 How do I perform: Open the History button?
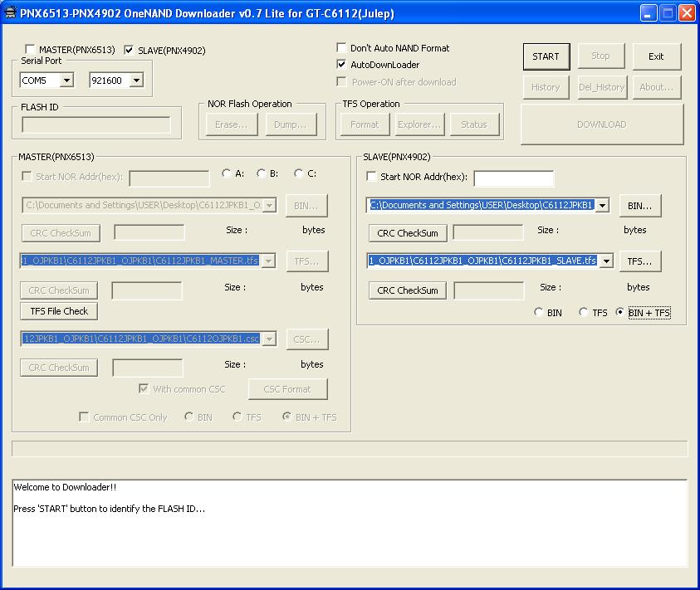click(546, 87)
